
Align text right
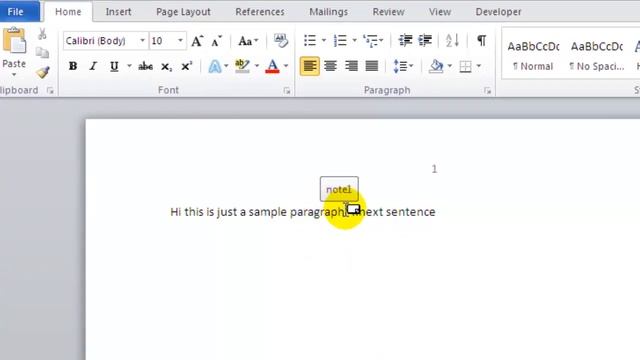click(x=351, y=66)
